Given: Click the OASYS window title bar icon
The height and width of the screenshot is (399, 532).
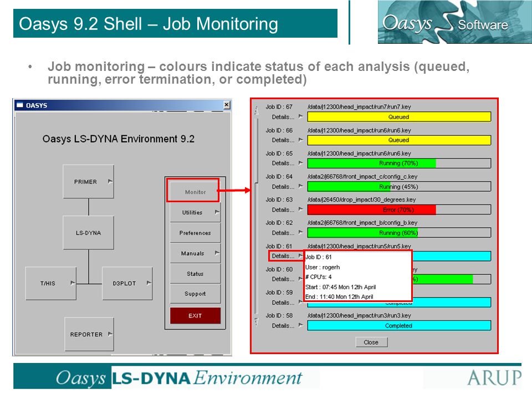Looking at the screenshot, I should pos(20,105).
